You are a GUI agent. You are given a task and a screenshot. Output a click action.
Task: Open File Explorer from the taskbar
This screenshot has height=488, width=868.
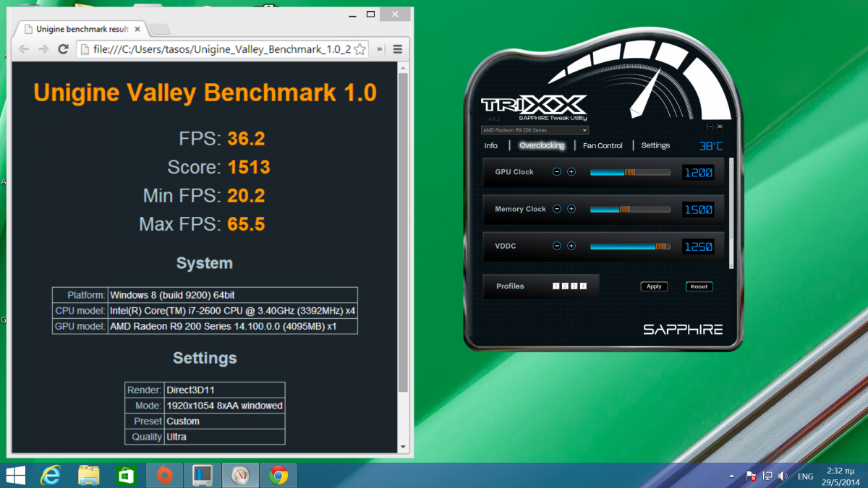(x=88, y=475)
